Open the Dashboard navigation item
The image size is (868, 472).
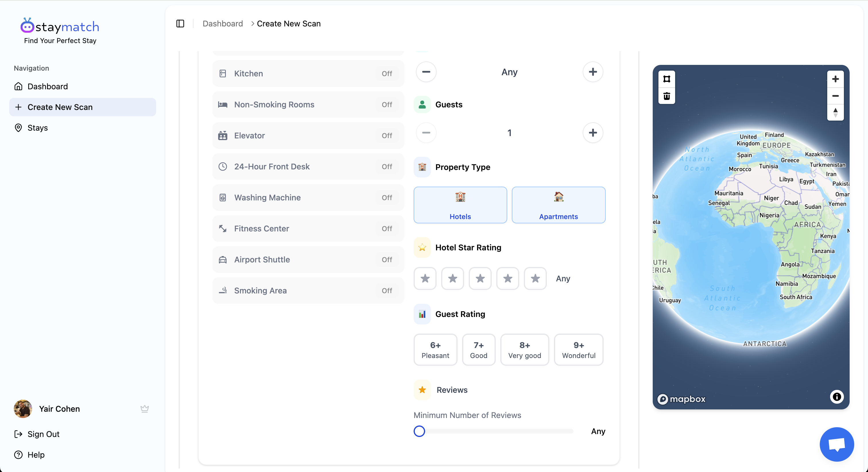pos(83,86)
